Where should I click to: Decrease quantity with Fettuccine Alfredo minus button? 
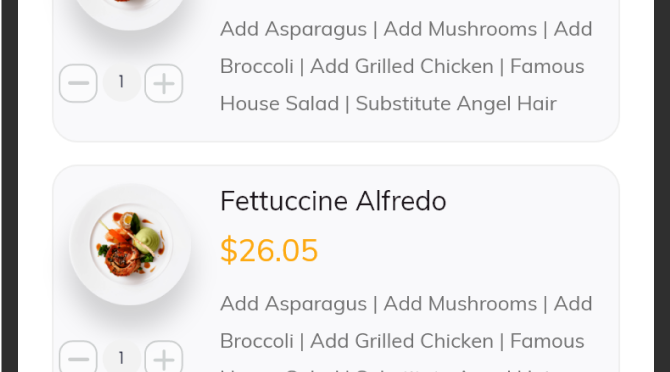pyautogui.click(x=78, y=357)
